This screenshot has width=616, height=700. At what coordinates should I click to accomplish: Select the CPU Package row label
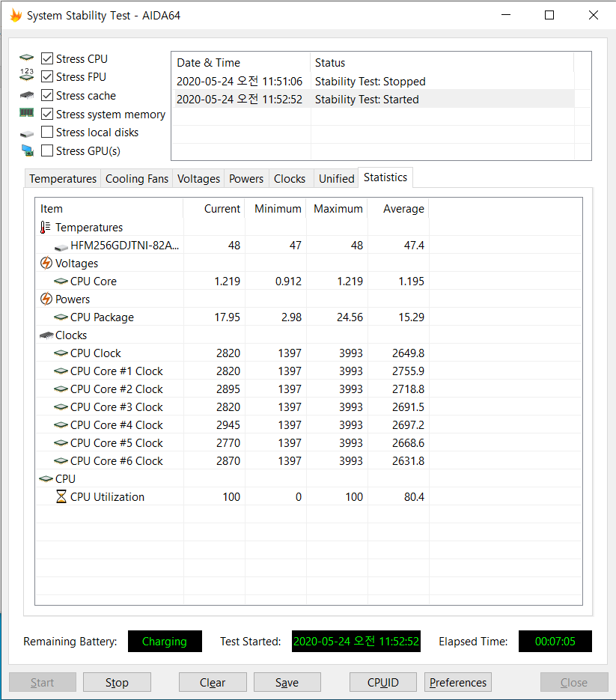(x=103, y=317)
